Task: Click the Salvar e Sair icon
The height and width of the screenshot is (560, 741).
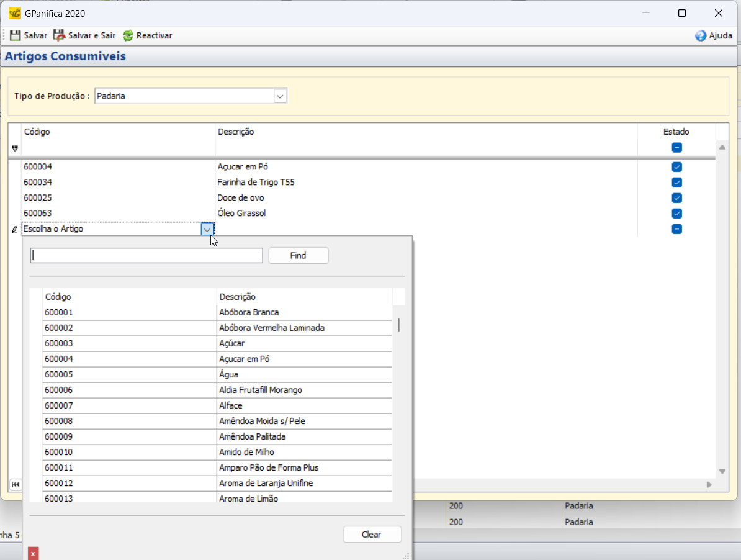Action: [x=59, y=35]
